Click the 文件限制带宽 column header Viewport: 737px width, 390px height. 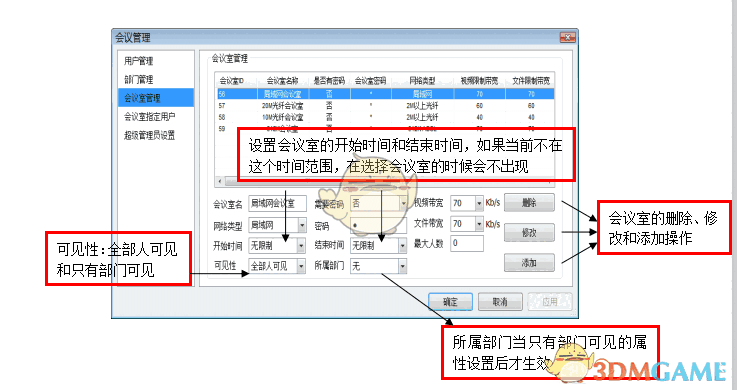[531, 81]
